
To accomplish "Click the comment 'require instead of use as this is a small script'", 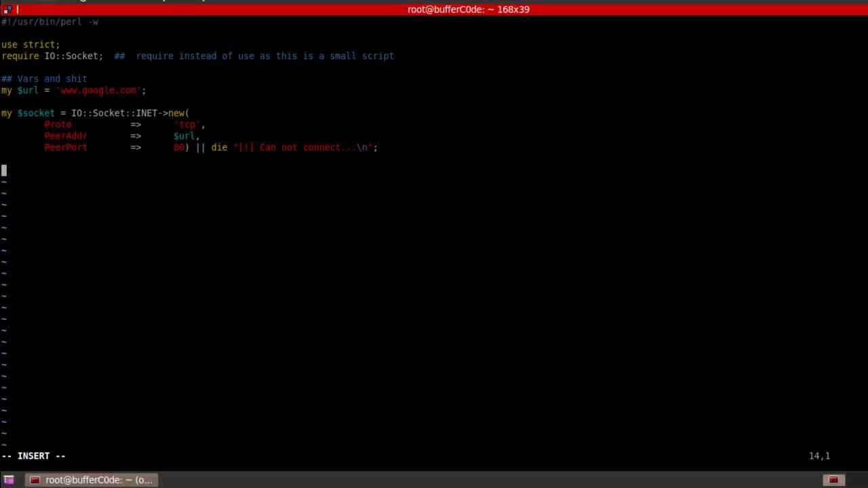I will pyautogui.click(x=264, y=56).
